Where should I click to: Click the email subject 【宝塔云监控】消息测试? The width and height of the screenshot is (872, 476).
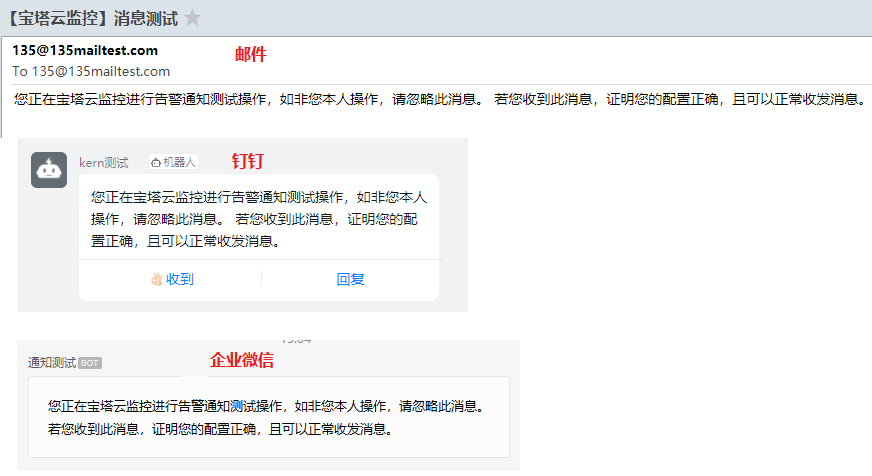pos(91,18)
